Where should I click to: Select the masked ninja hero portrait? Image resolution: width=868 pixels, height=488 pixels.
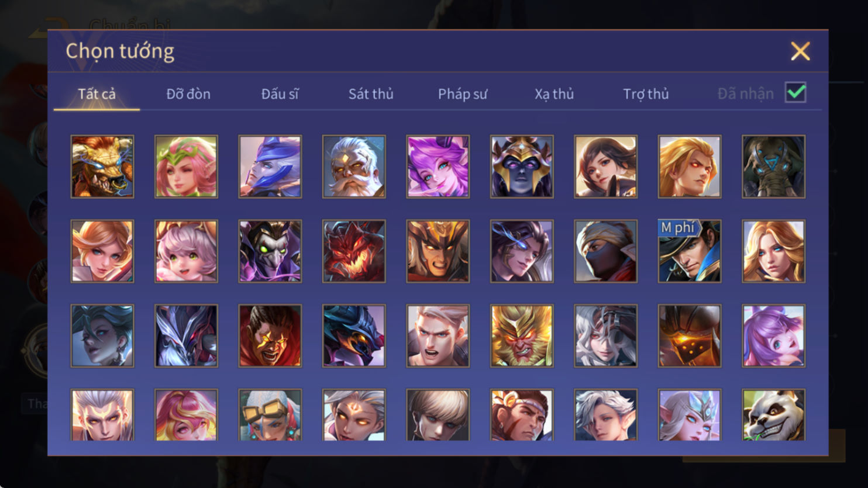[605, 251]
